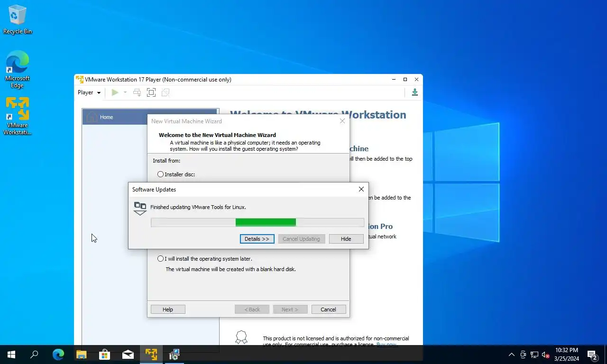The height and width of the screenshot is (364, 607).
Task: Click the Unity mode toolbar icon
Action: point(166,92)
